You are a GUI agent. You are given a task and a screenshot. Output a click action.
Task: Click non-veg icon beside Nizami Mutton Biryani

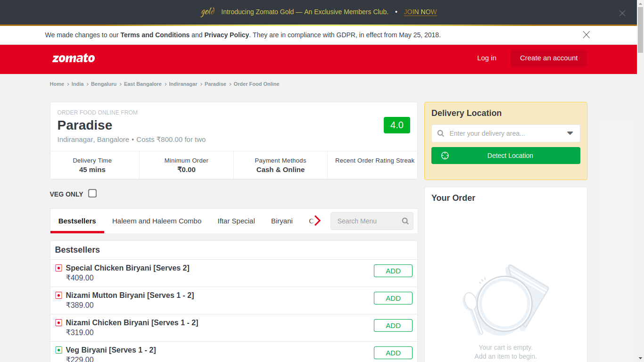59,296
